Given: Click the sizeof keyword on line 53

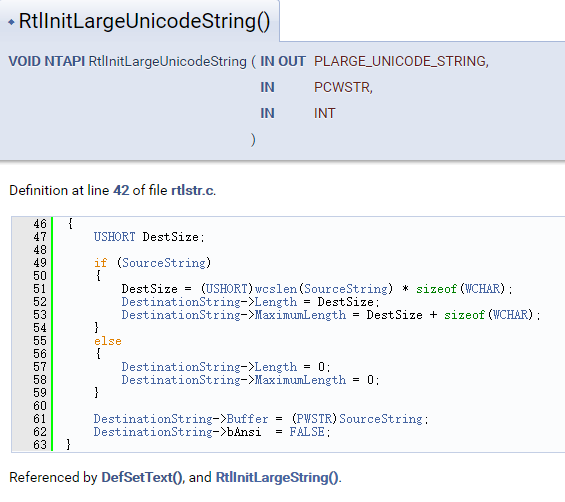Looking at the screenshot, I should 464,315.
